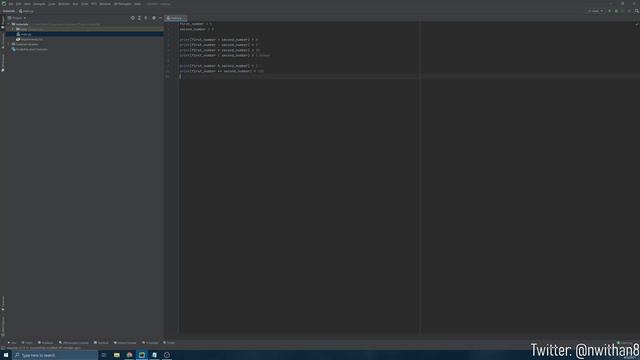Screen dimensions: 640x360
Task: Open the Refactor menu
Action: (64, 4)
